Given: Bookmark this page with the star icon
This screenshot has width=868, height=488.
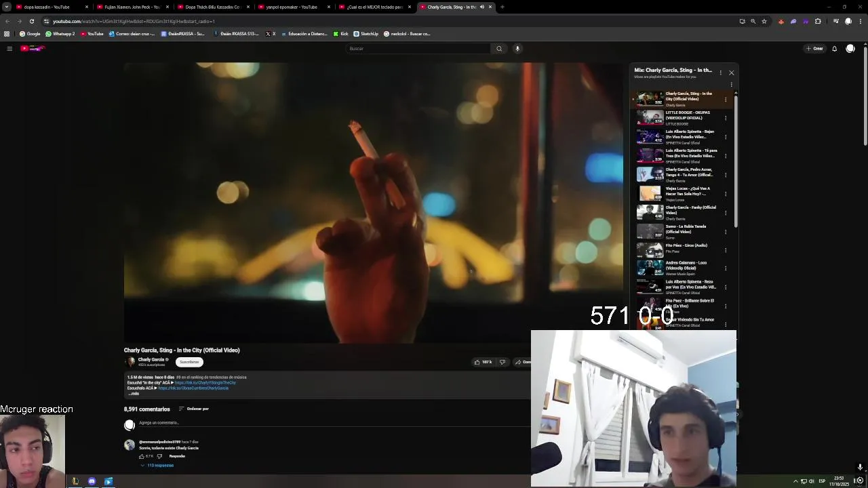Looking at the screenshot, I should tap(764, 21).
